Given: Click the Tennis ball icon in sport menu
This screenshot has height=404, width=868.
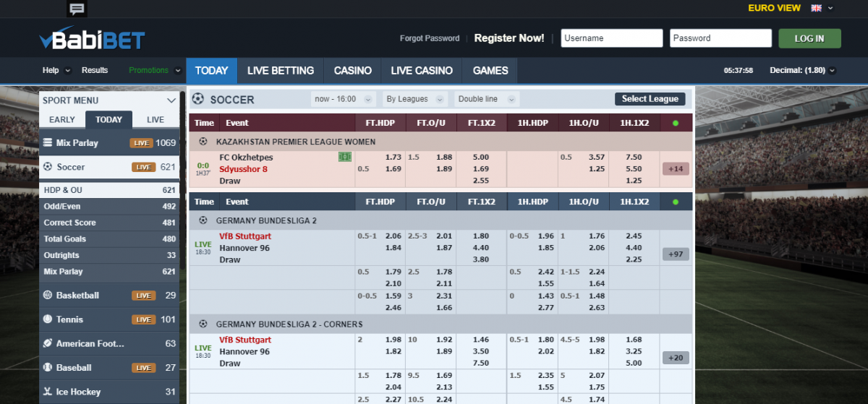Looking at the screenshot, I should 48,319.
